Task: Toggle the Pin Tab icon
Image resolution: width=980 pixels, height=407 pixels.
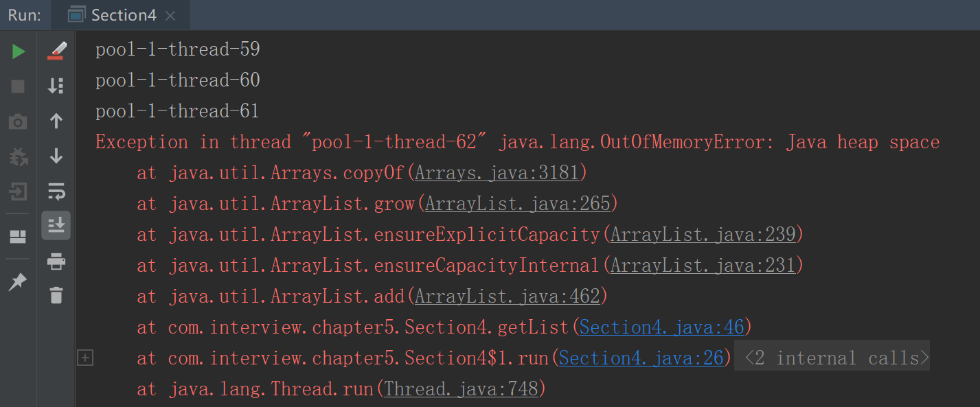Action: [x=18, y=282]
